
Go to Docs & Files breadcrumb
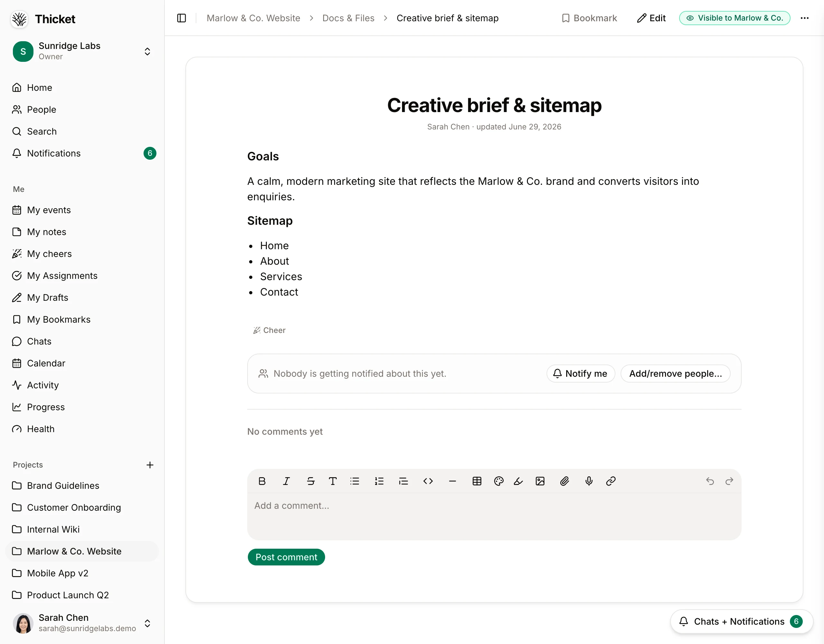coord(348,18)
